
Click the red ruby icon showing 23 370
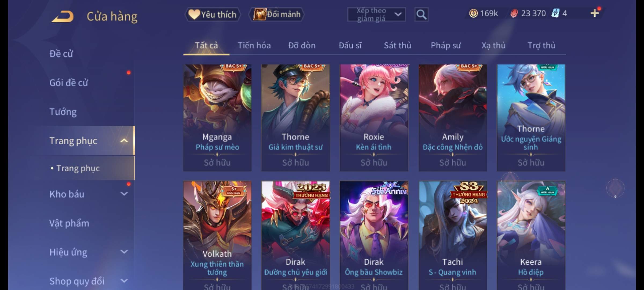click(x=514, y=13)
